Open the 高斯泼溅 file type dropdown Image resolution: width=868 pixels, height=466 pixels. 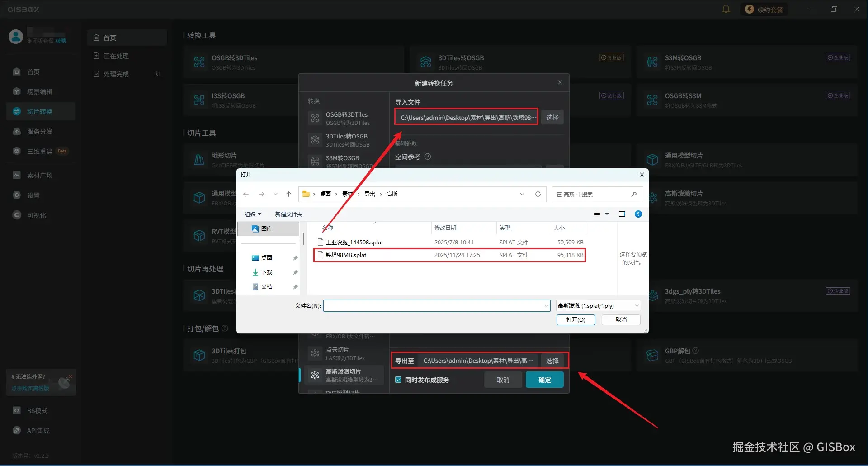tap(598, 306)
